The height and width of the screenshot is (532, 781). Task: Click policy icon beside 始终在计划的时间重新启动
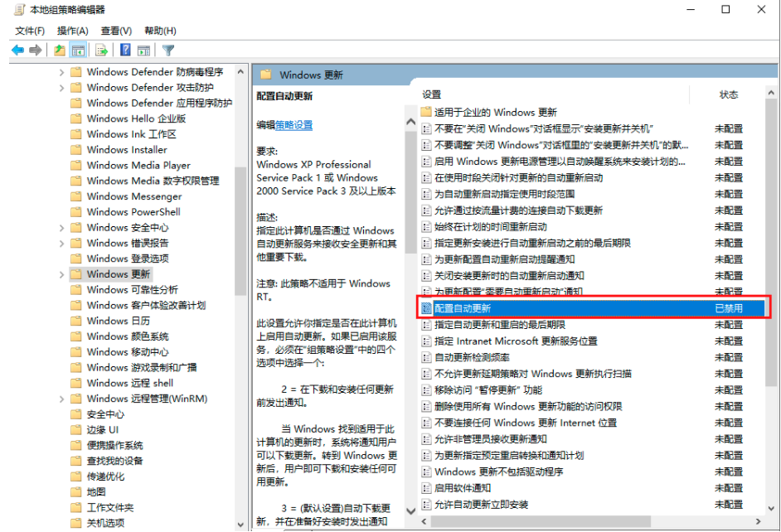(426, 227)
